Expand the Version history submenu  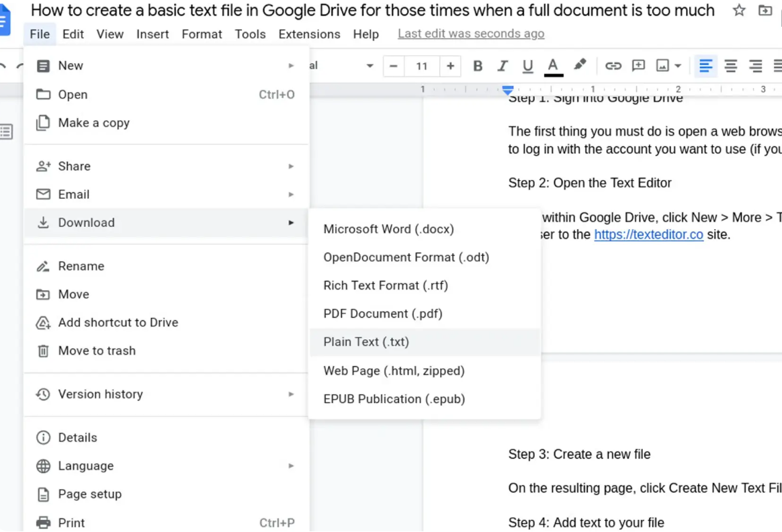point(166,394)
